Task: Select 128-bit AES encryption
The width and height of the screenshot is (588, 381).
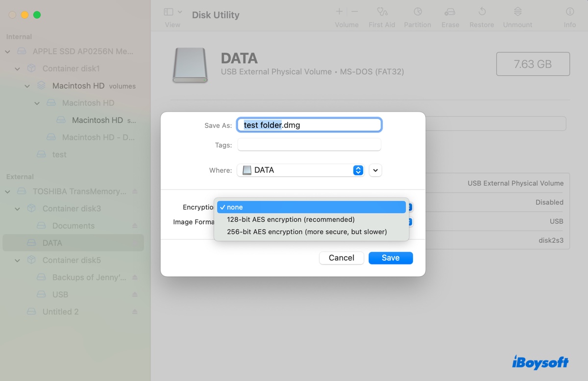Action: [x=291, y=219]
